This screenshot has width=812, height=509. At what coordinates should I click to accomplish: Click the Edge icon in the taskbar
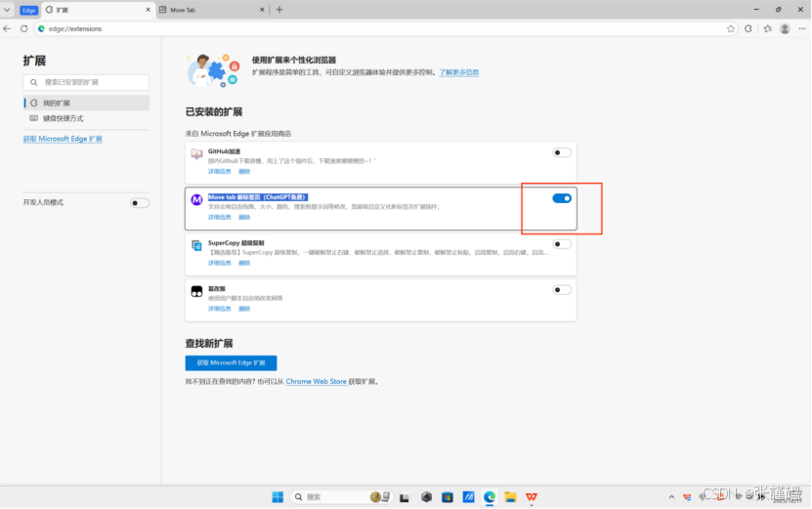coord(490,497)
